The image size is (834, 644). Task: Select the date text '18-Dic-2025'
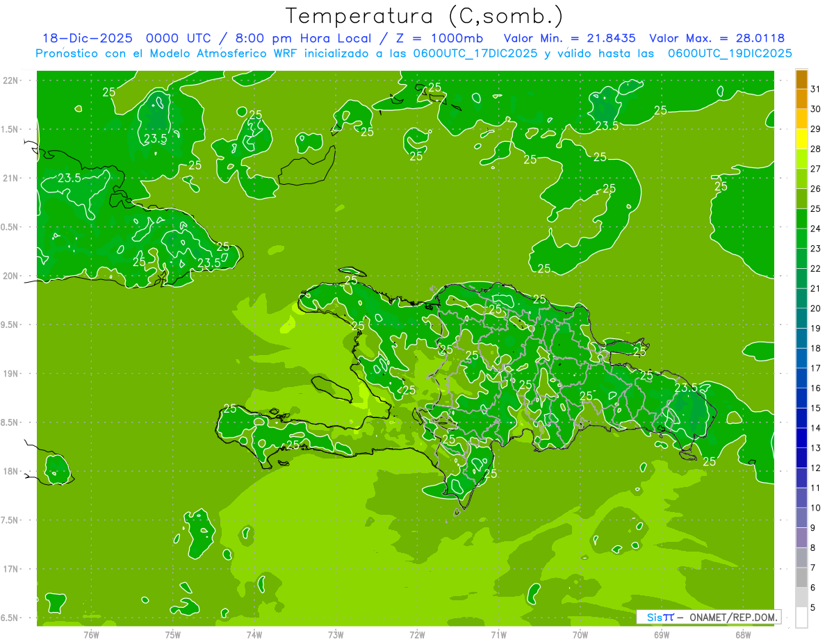pos(88,38)
